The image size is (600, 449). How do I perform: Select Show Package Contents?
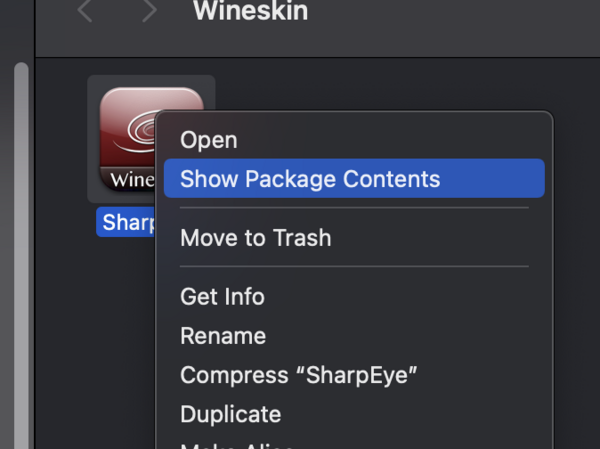pyautogui.click(x=310, y=180)
